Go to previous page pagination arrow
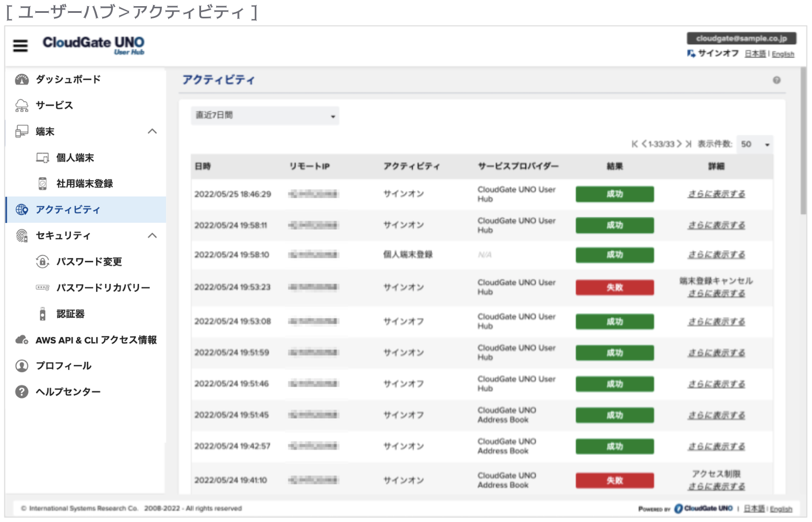 644,144
